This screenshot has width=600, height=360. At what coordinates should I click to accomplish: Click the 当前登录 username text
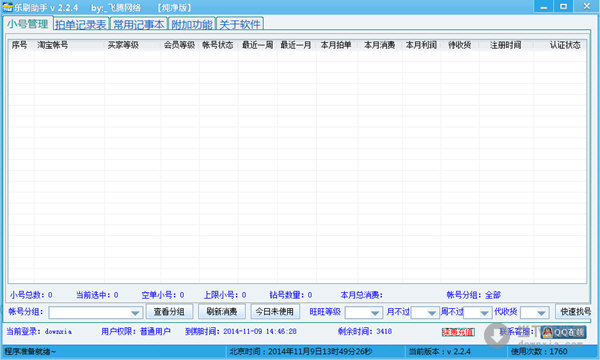(39, 332)
